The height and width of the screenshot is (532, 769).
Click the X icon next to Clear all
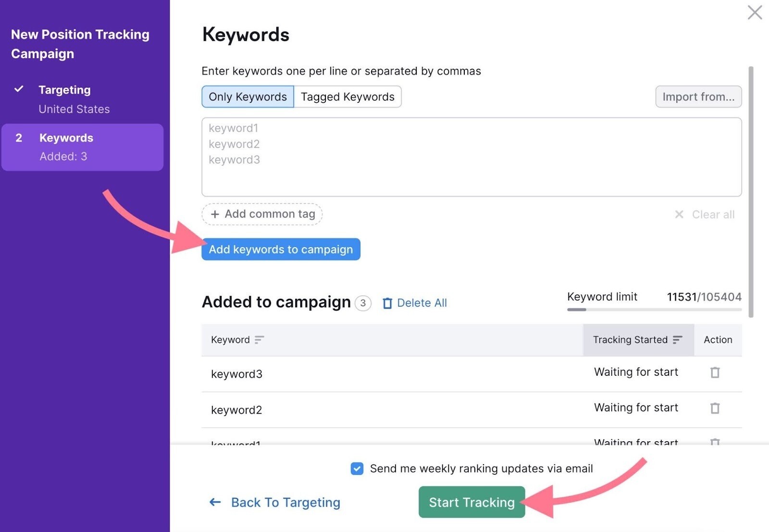pyautogui.click(x=679, y=214)
